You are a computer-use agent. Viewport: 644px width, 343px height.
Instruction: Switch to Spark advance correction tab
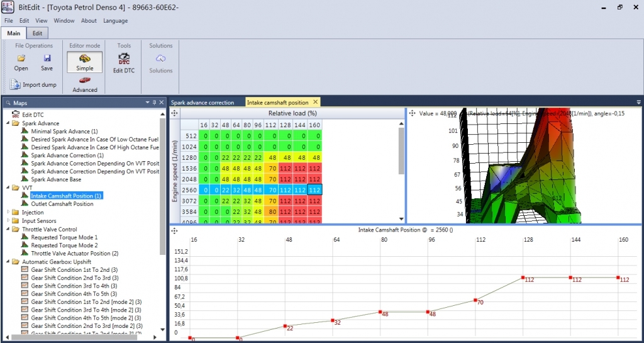tap(202, 103)
